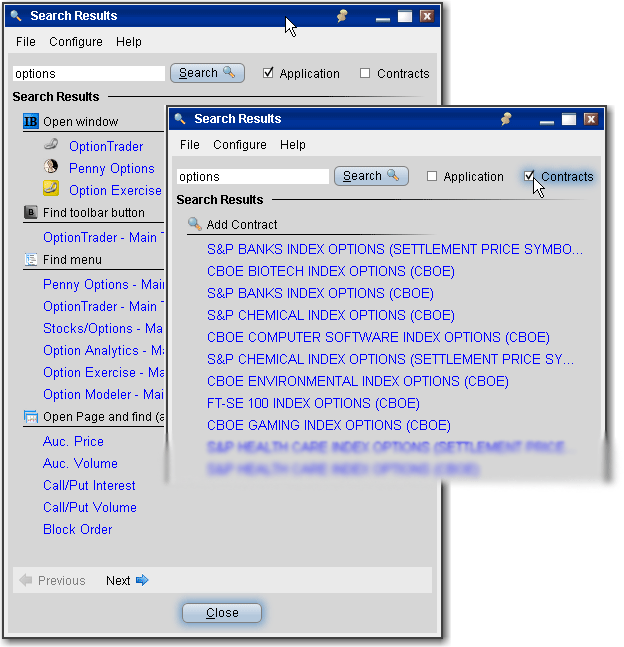Screen dimensions: 624x647
Task: Open the Configure menu in the front window
Action: click(240, 145)
